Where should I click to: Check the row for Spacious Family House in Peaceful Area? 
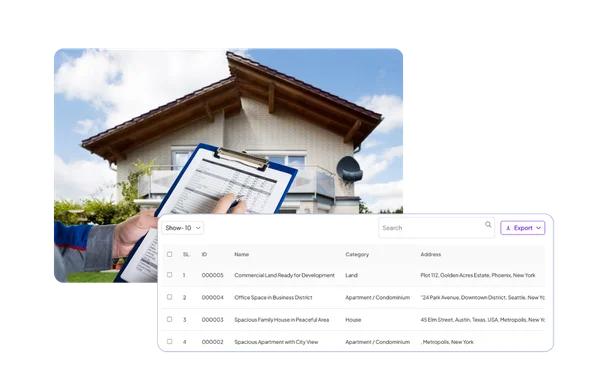coord(170,319)
